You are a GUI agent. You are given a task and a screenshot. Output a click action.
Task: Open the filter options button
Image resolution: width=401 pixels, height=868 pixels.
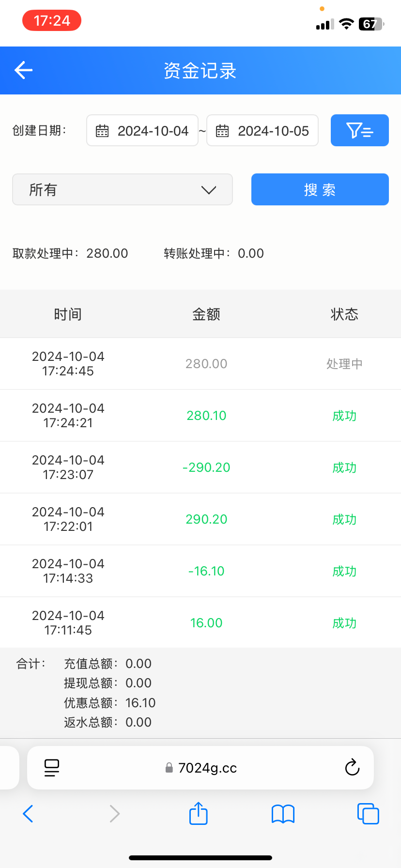[359, 130]
